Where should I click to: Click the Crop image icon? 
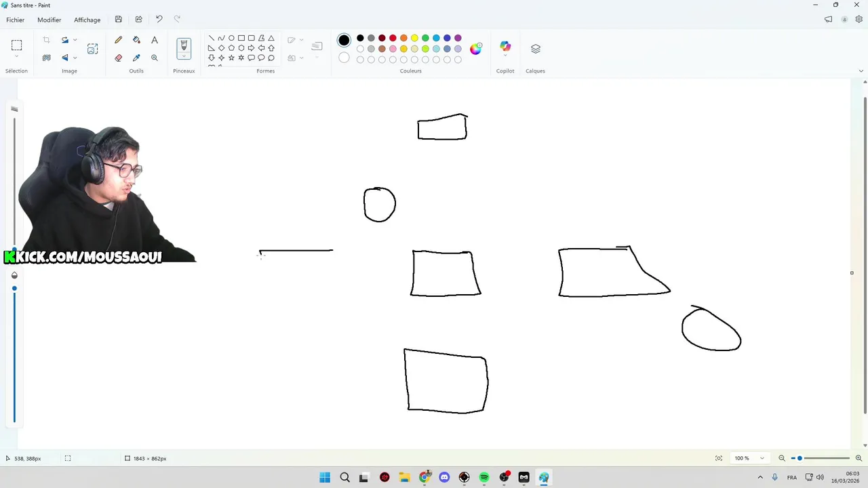tap(46, 41)
